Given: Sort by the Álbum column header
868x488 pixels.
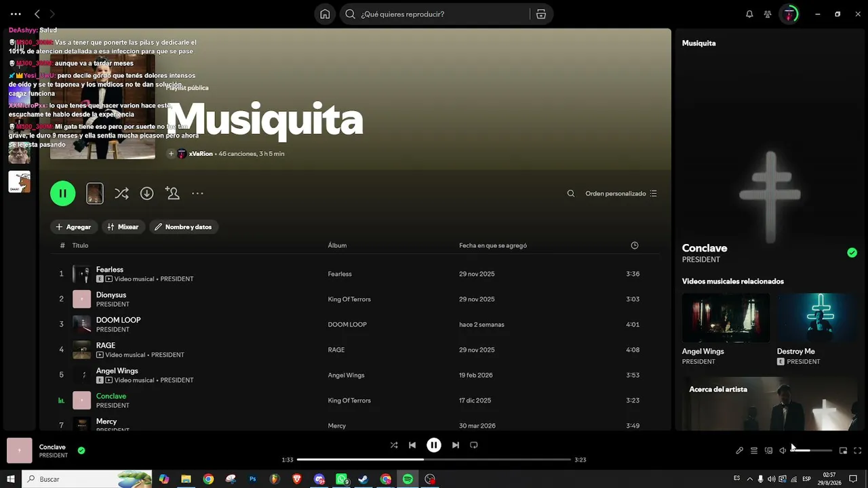Looking at the screenshot, I should tap(337, 245).
